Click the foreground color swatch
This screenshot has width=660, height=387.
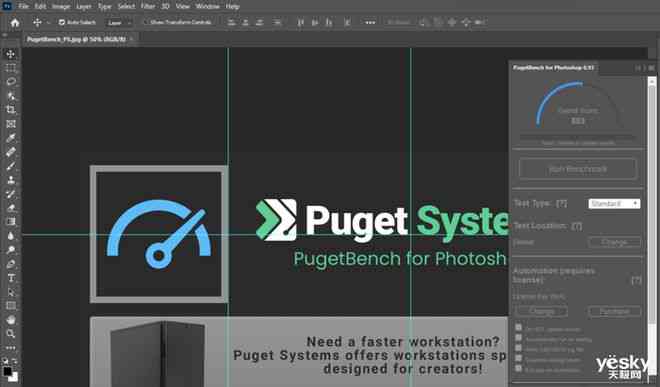point(7,372)
